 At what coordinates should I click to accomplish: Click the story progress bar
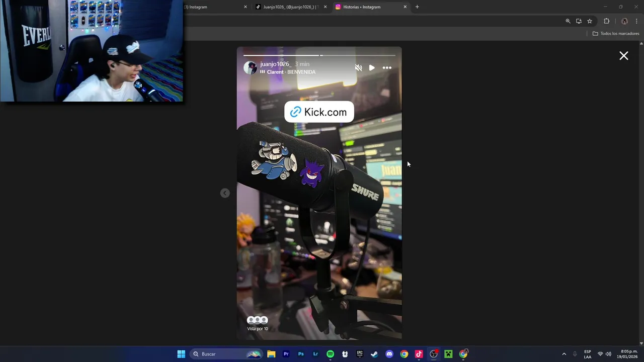(319, 55)
